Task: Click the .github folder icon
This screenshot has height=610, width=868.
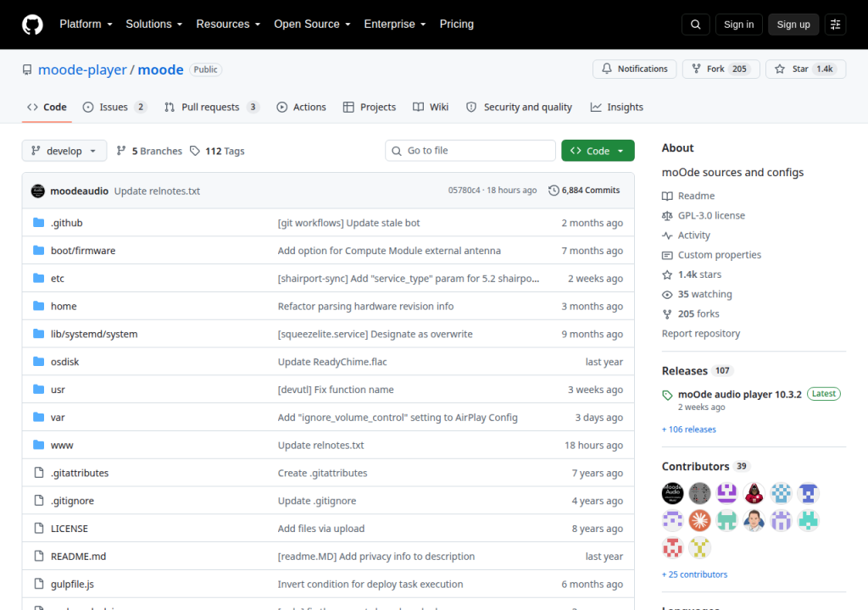Action: tap(38, 223)
